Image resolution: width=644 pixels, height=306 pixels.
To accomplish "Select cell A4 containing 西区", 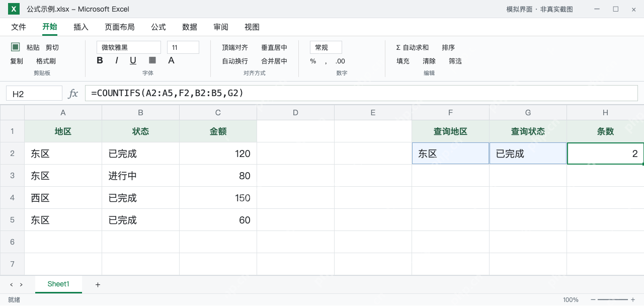I will (x=63, y=198).
